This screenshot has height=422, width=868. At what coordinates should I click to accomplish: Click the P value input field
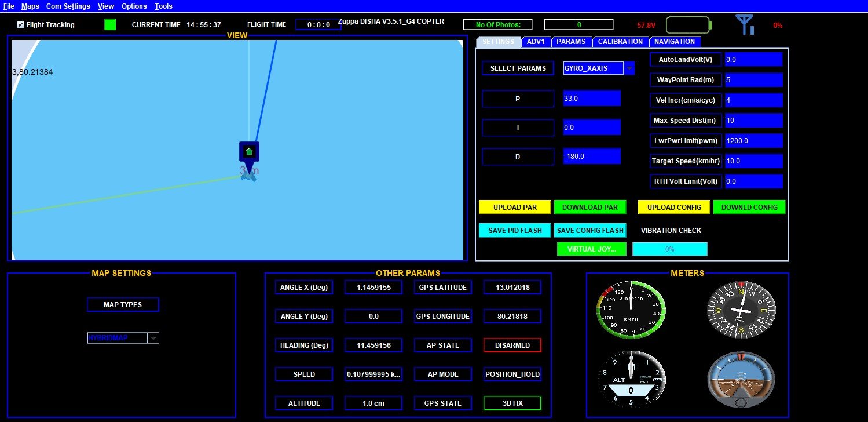591,99
